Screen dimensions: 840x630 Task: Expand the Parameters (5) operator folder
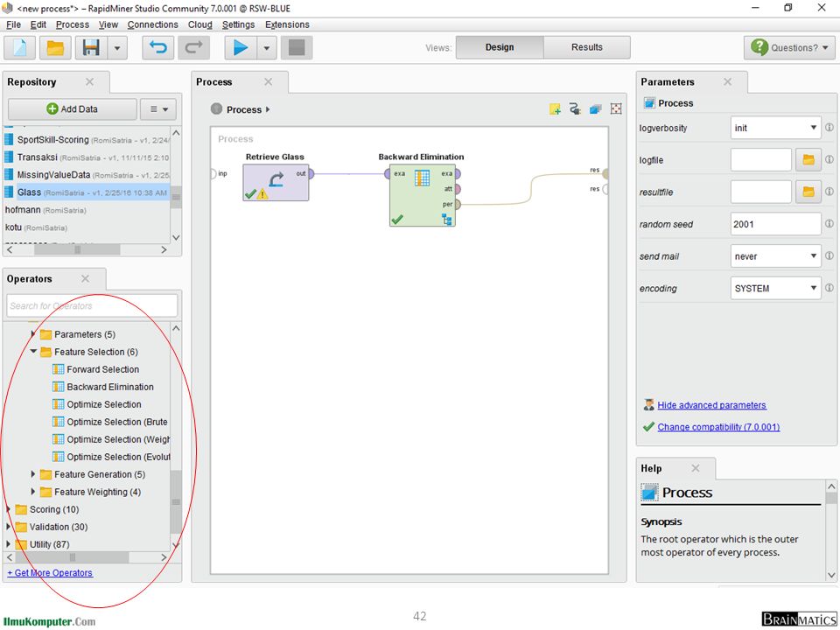33,334
